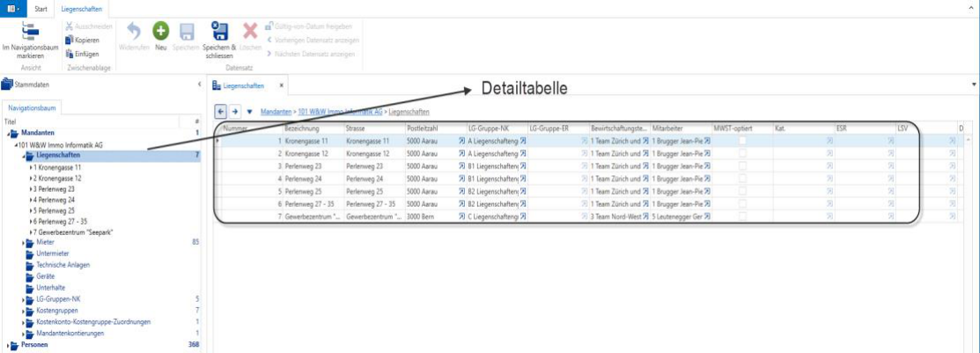Collapse the ribbon with top-right caret
This screenshot has width=980, height=353.
click(972, 9)
